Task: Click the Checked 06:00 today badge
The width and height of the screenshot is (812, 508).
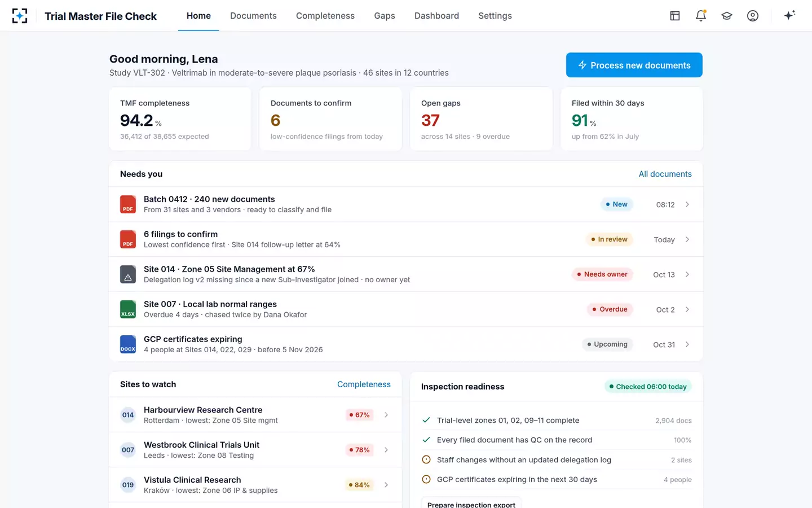Action: click(648, 387)
